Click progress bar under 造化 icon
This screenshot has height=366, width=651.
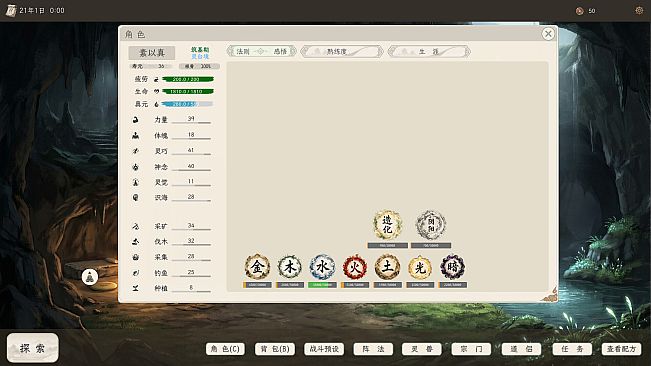point(387,246)
